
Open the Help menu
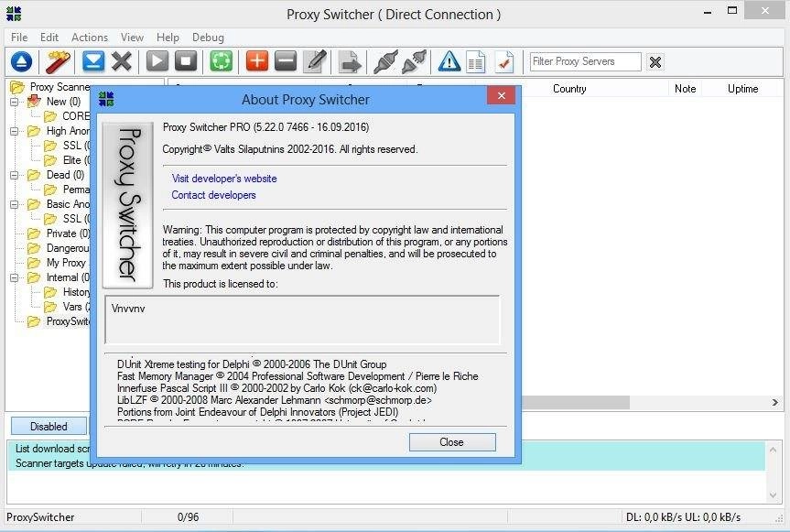tap(168, 38)
